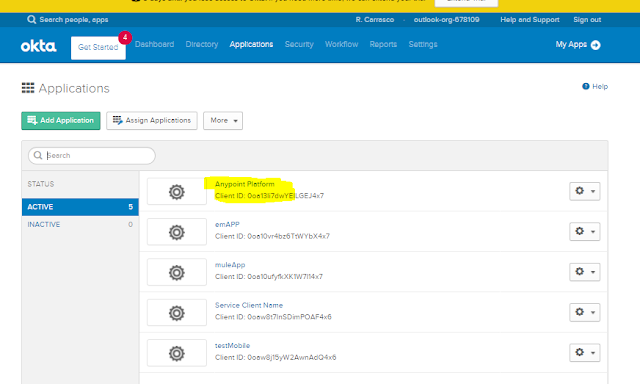Open My Apps link
640x384 pixels.
[578, 44]
